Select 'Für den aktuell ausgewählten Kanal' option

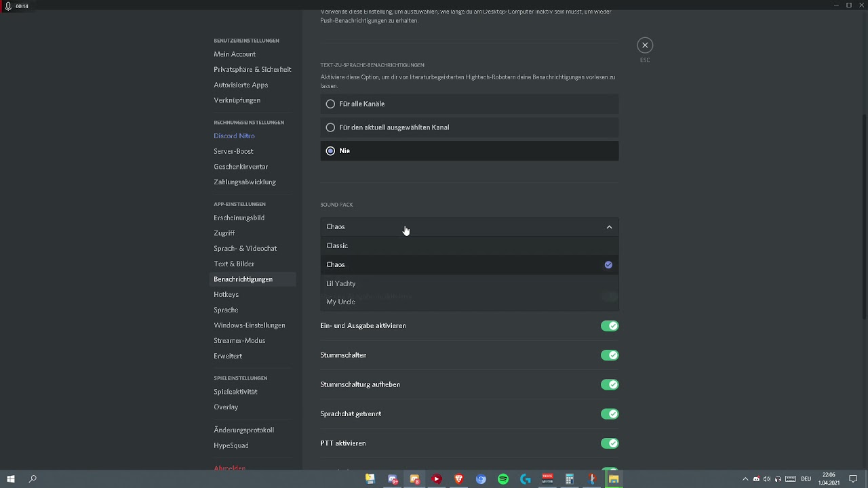pyautogui.click(x=469, y=127)
